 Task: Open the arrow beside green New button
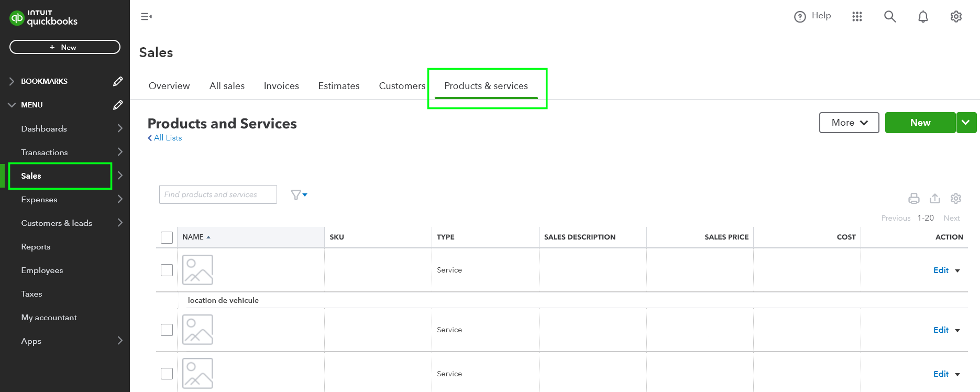[966, 123]
